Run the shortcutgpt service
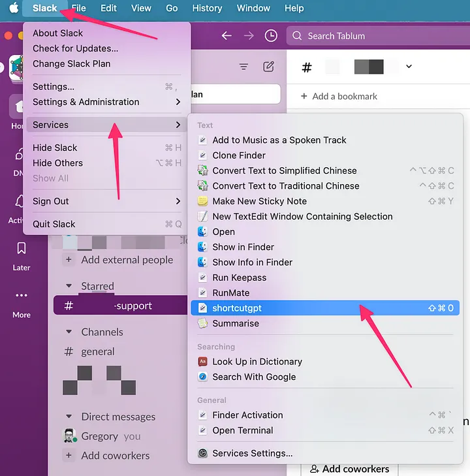Viewport: 470px width, 476px height. tap(325, 308)
